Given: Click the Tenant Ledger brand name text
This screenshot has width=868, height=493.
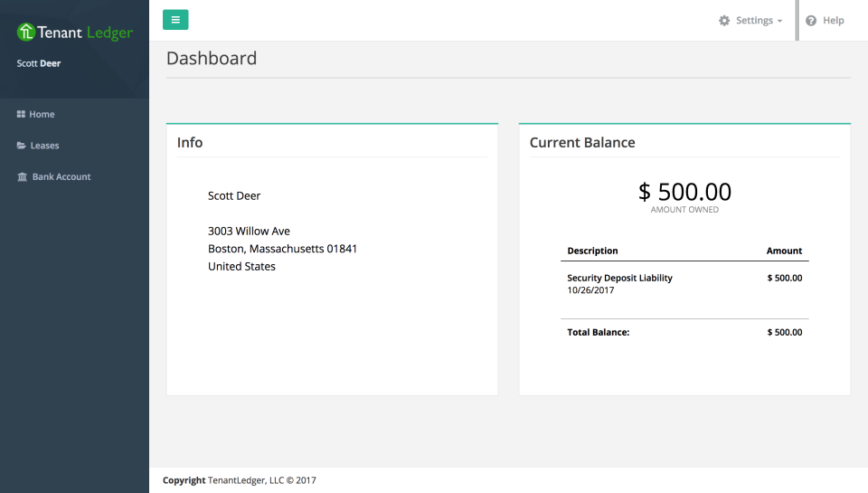Looking at the screenshot, I should pyautogui.click(x=85, y=33).
